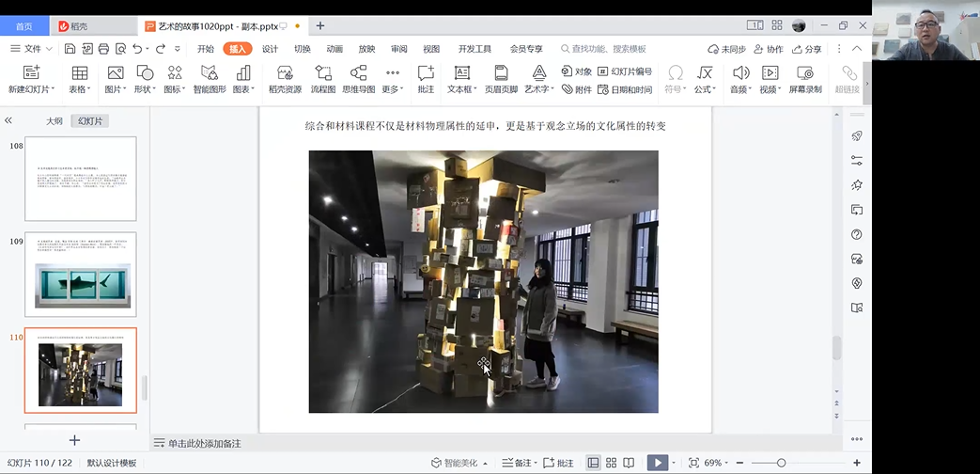Switch to normal view in status bar
This screenshot has height=474, width=980.
coord(594,463)
